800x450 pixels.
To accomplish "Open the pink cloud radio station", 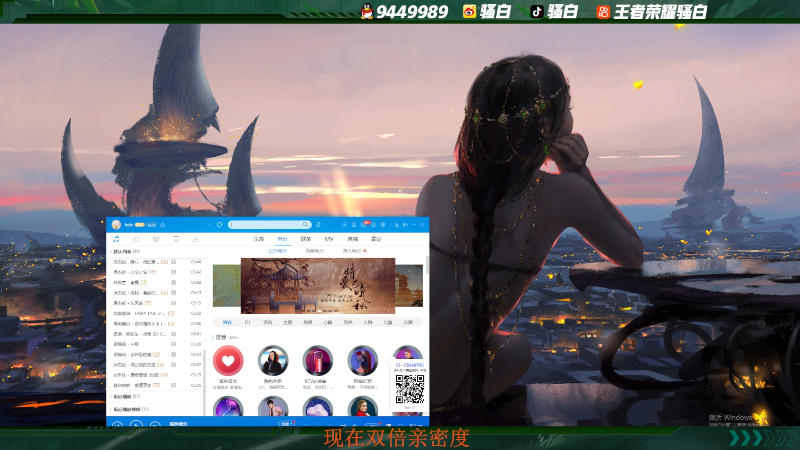I will pyautogui.click(x=317, y=407).
